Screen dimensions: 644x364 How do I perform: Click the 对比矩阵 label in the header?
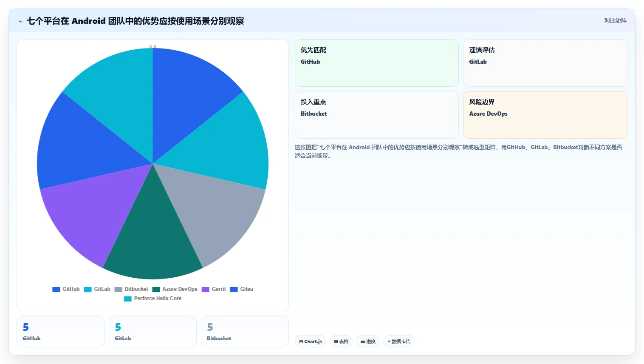click(615, 20)
